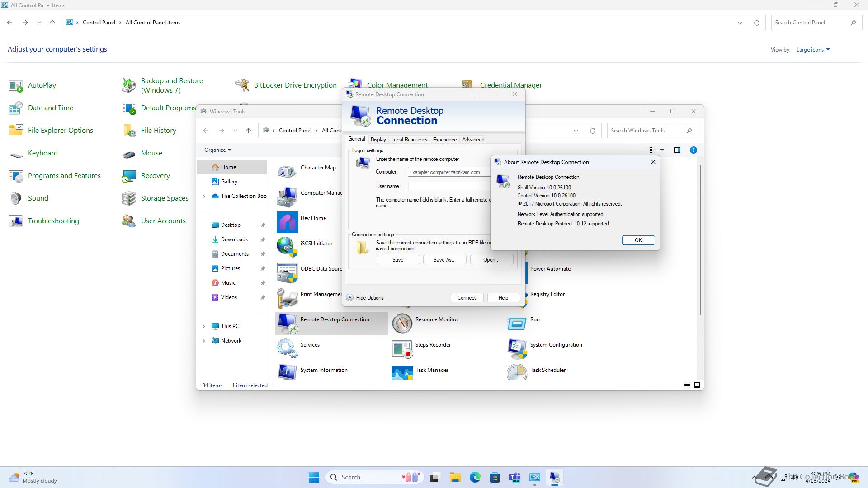Expand the This PC tree node
This screenshot has width=868, height=488.
[203, 326]
